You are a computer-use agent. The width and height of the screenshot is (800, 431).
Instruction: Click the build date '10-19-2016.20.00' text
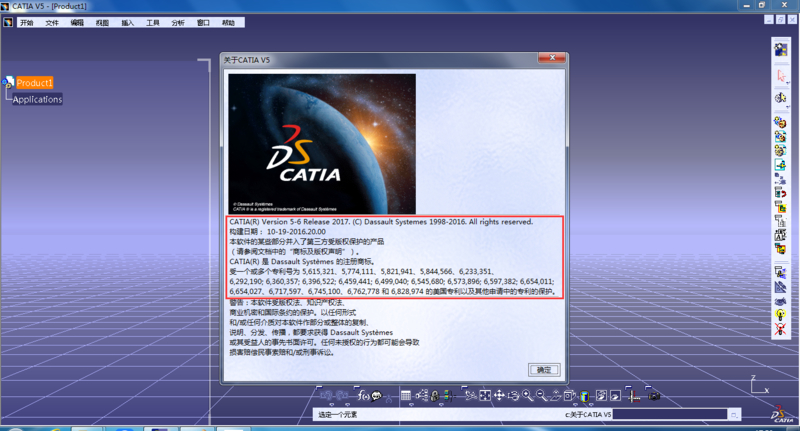[296, 232]
